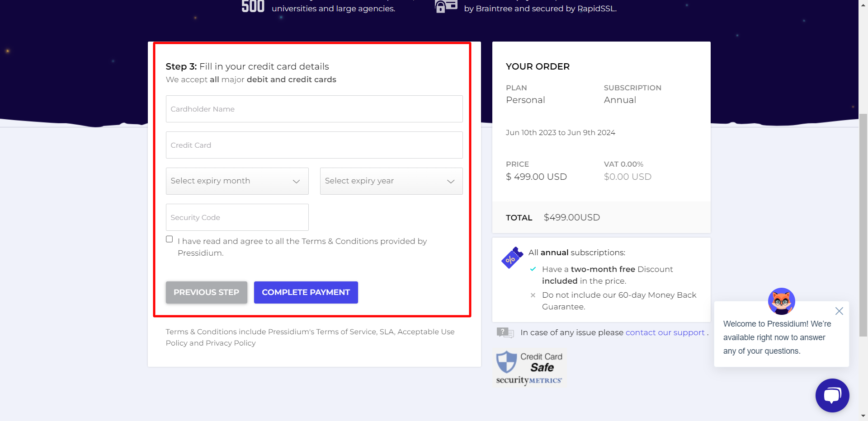Click the Security Code input field
This screenshot has height=421, width=868.
(x=237, y=217)
